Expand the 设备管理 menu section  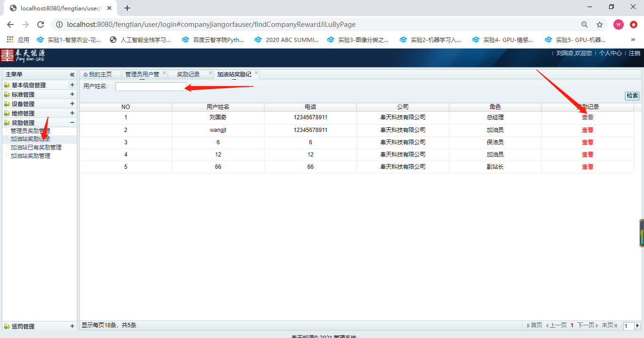(x=72, y=104)
